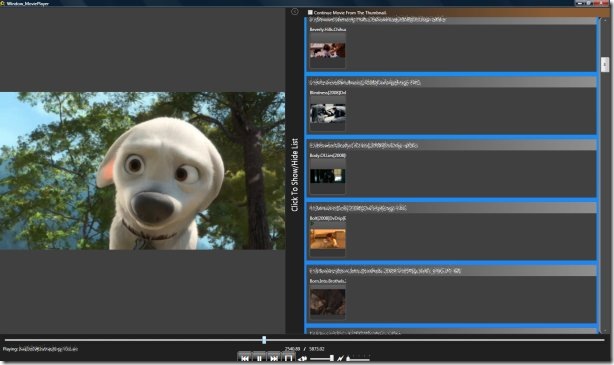Click the 'Click To Show/Hide List' strip

point(295,175)
